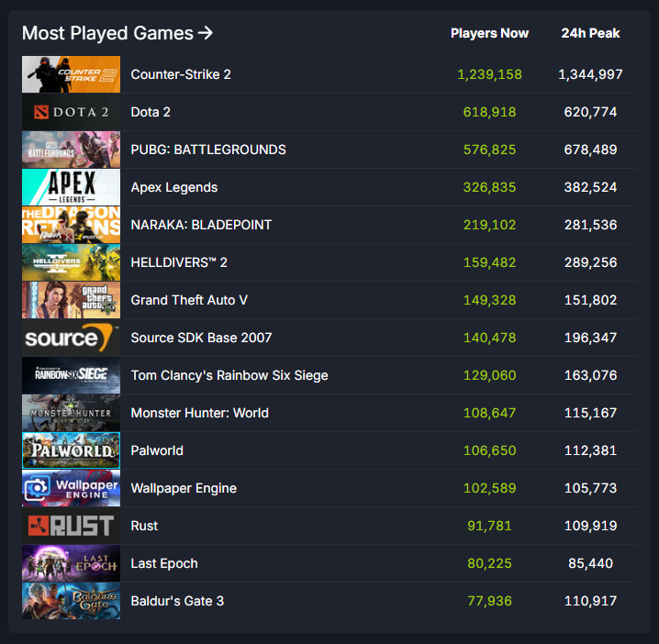Open the Helldivers 2 capsule image

click(x=71, y=262)
